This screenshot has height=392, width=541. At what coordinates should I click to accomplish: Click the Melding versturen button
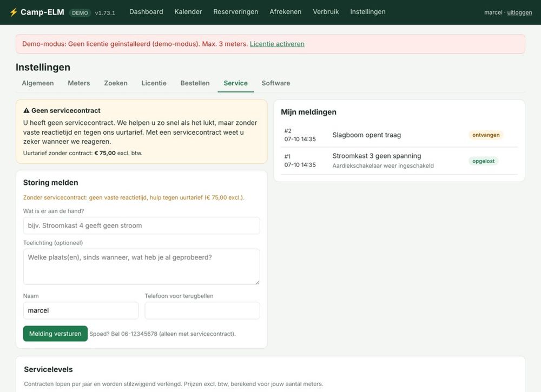tap(55, 334)
